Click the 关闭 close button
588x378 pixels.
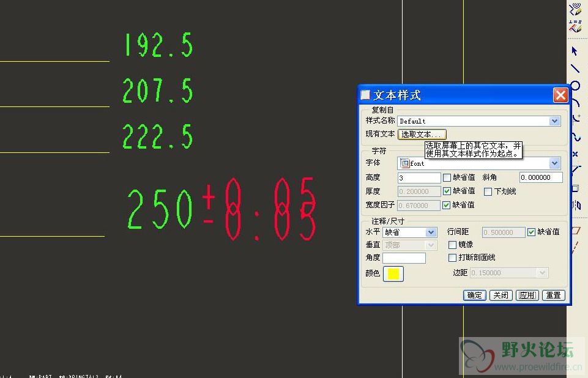coord(501,295)
